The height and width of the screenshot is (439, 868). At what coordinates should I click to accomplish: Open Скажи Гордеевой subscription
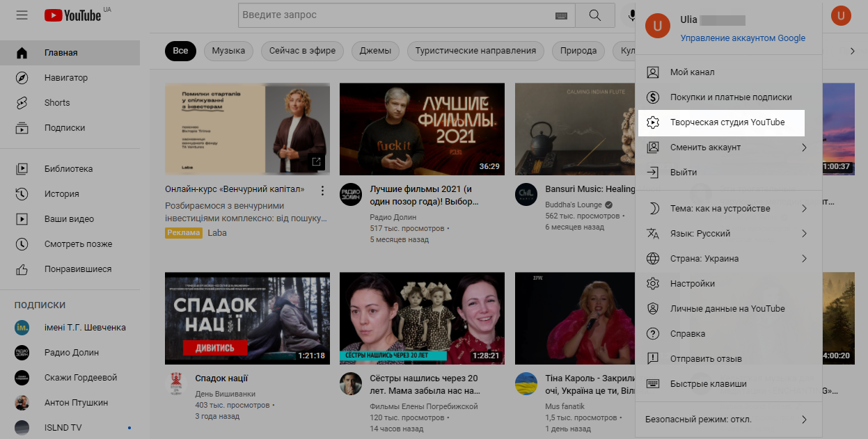point(70,378)
